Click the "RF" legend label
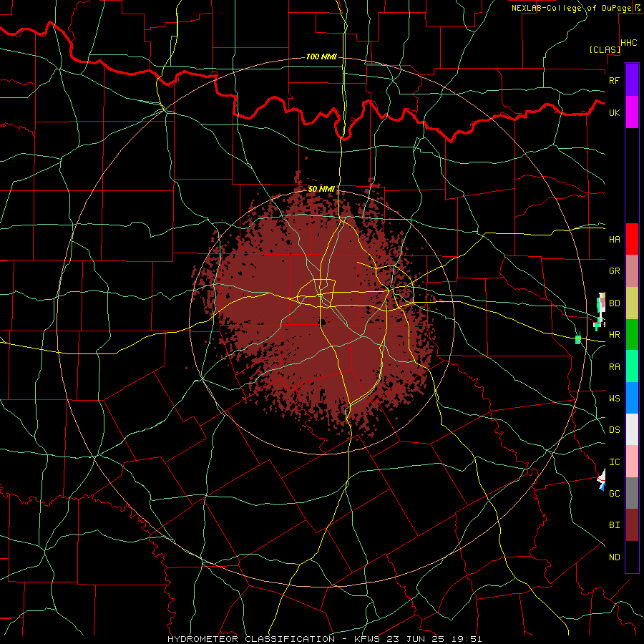This screenshot has height=644, width=644. click(x=614, y=80)
